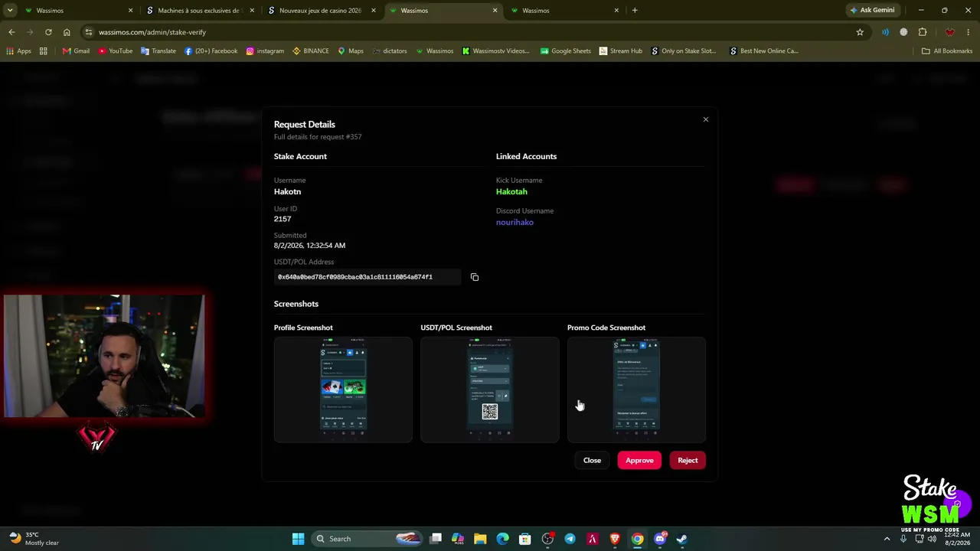Open the tab search dropdown arrow
The width and height of the screenshot is (980, 551).
(x=10, y=11)
